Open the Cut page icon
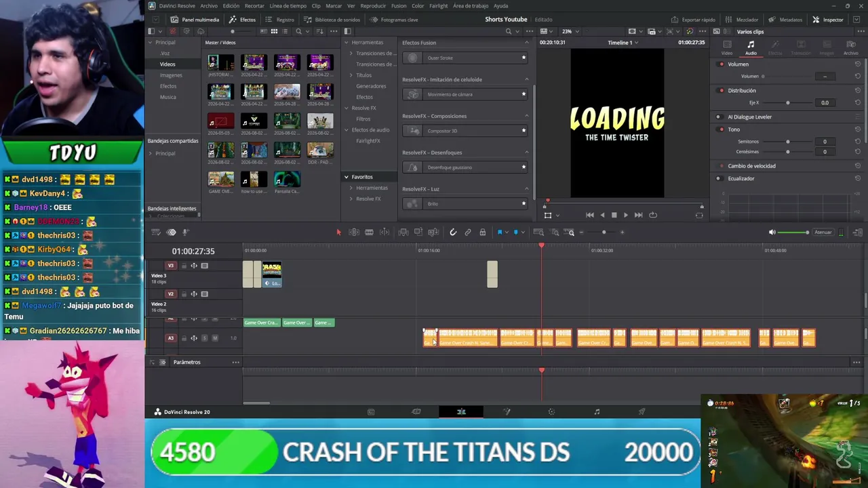 pos(416,411)
